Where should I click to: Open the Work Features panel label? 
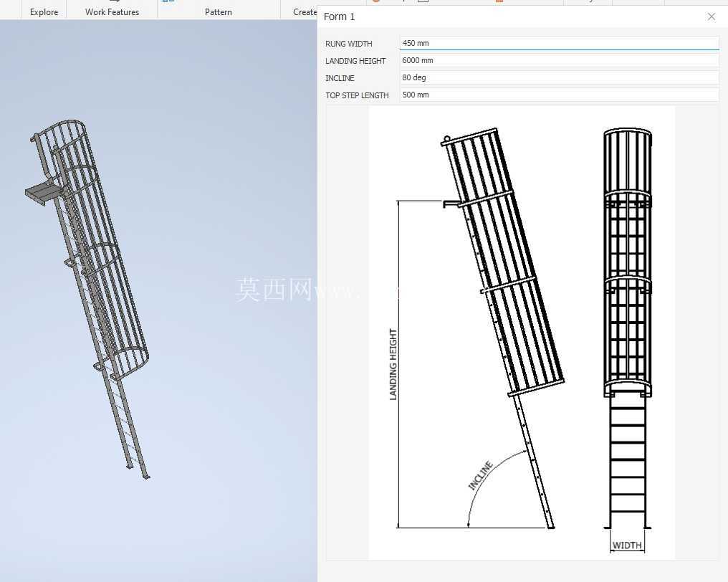(112, 12)
